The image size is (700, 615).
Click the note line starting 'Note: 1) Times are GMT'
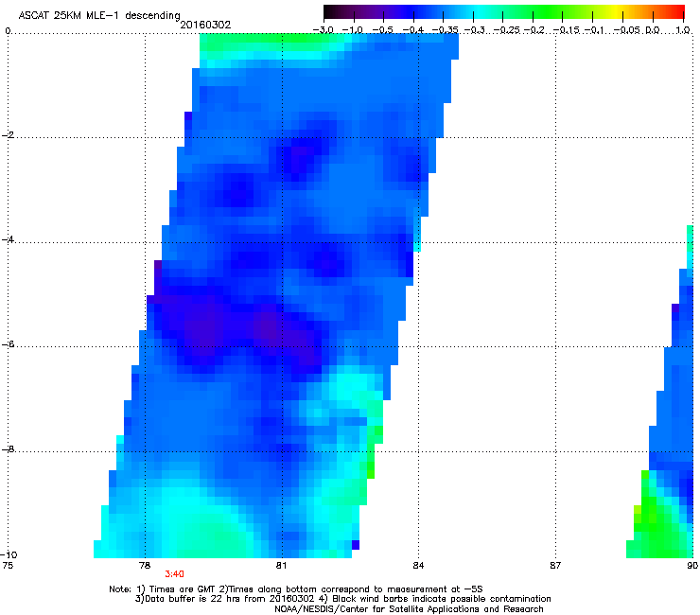click(x=296, y=589)
